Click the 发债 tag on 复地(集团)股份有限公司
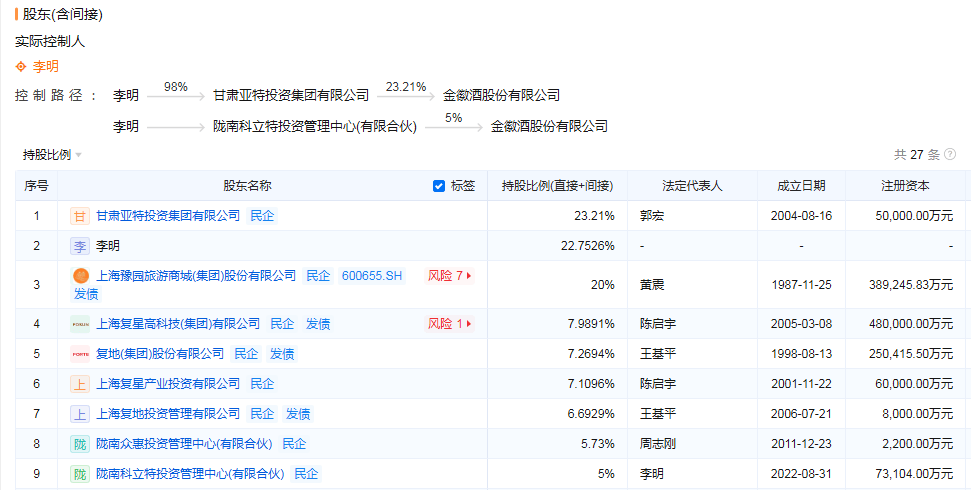 [281, 354]
